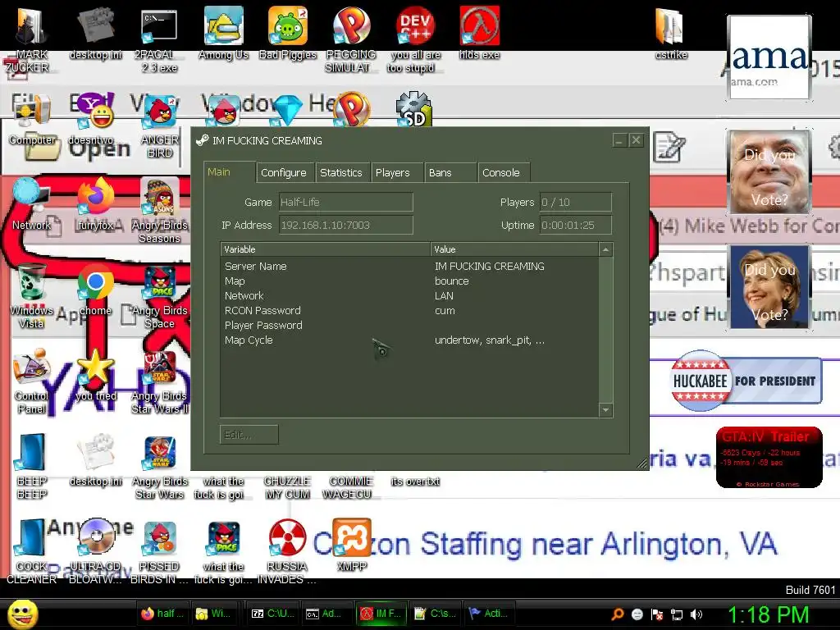Switch to the Configure tab
This screenshot has height=630, width=840.
[x=284, y=172]
